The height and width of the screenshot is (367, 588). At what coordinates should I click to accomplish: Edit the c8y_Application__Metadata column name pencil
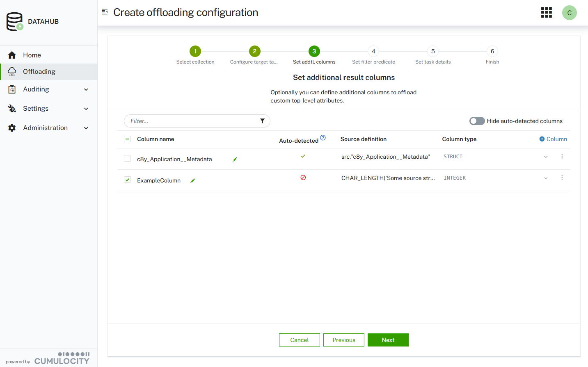point(235,159)
